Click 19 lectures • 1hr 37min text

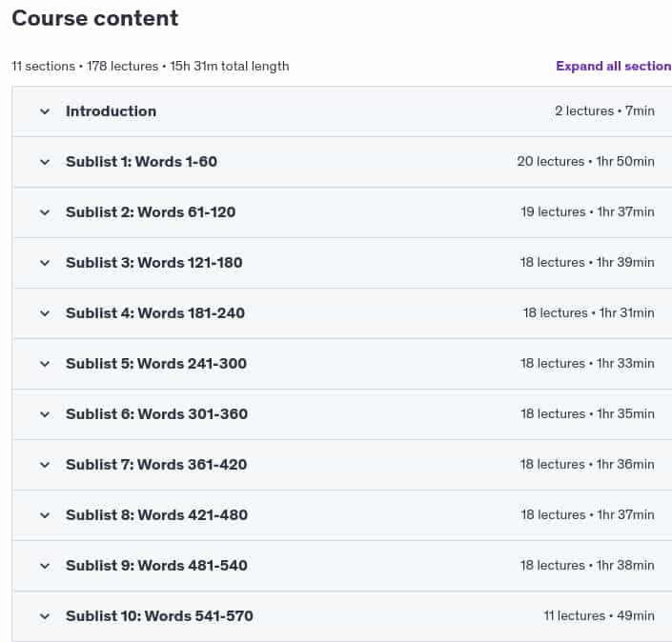(x=587, y=212)
